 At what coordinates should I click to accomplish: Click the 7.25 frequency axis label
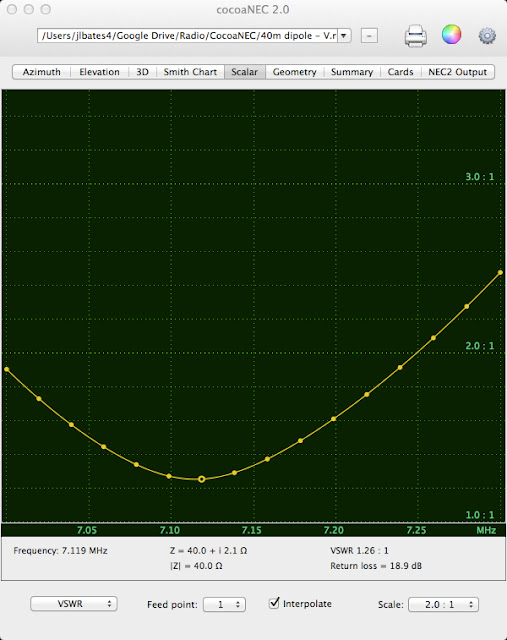[x=416, y=530]
